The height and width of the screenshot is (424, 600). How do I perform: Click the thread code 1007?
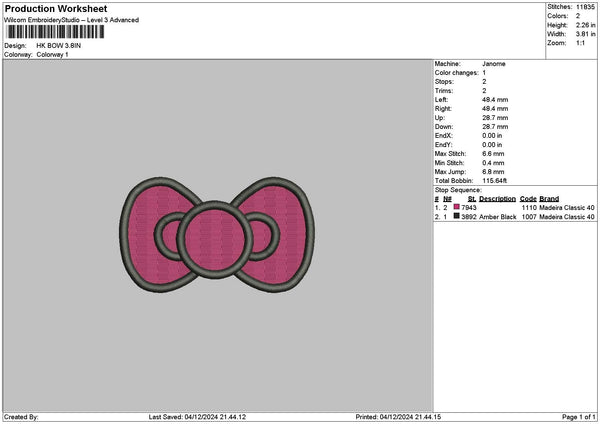coord(529,217)
